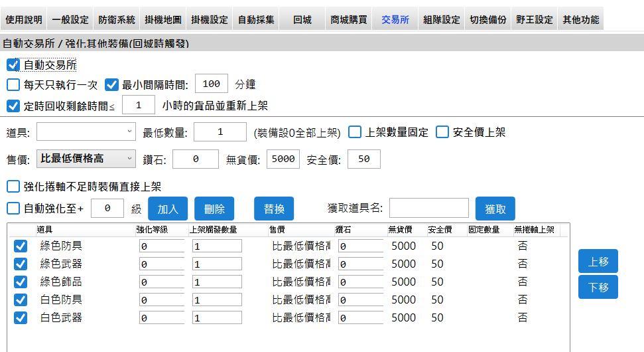This screenshot has height=352, width=644.
Task: Enable 安全價上架 checkbox
Action: pos(442,132)
